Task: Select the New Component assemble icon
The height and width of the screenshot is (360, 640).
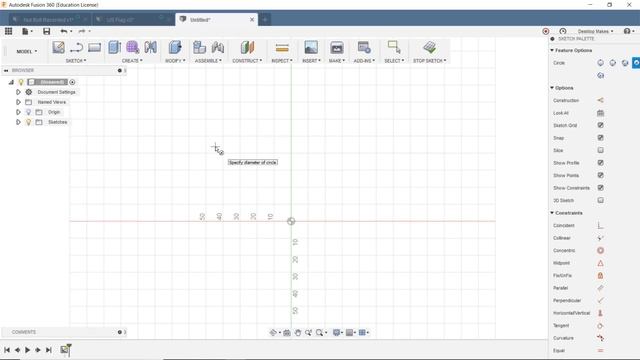Action: coord(199,47)
